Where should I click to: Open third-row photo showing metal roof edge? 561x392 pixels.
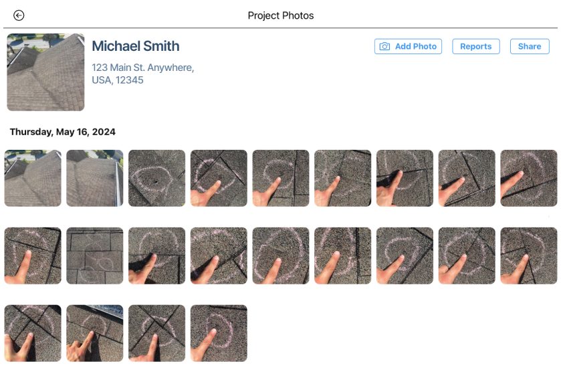95,333
